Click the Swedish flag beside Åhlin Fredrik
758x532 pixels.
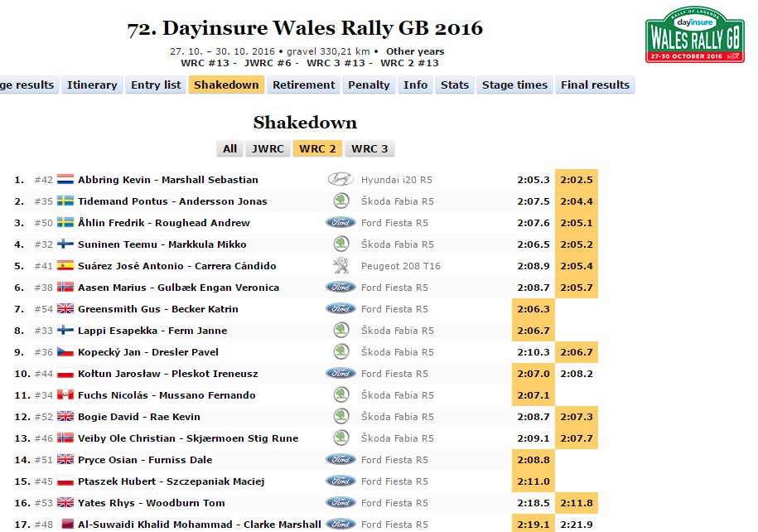(x=65, y=222)
